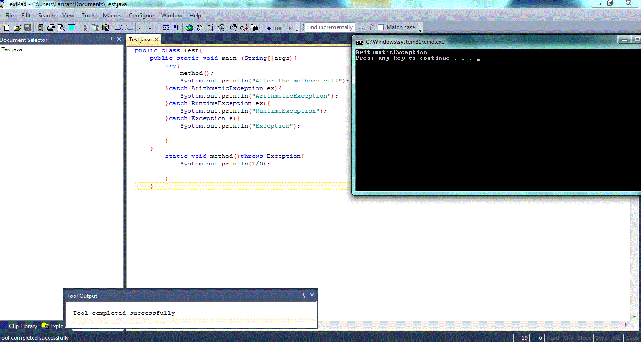
Task: Create a new document with New icon
Action: click(x=7, y=28)
